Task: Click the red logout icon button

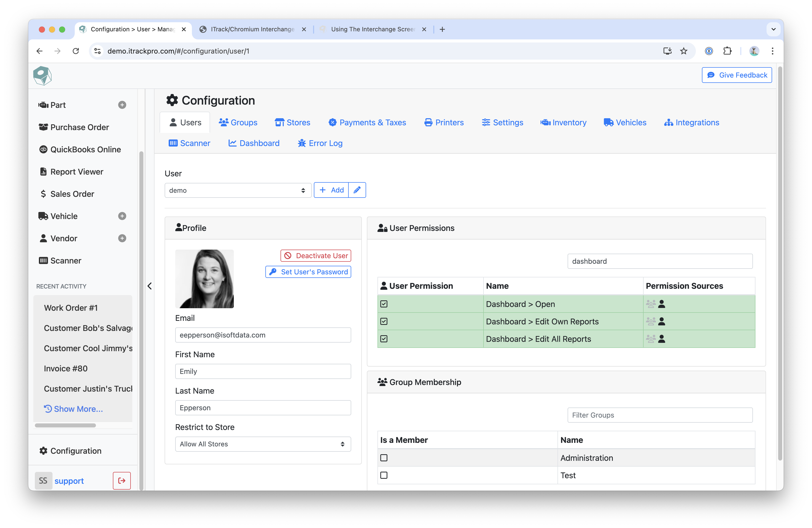Action: click(x=121, y=481)
